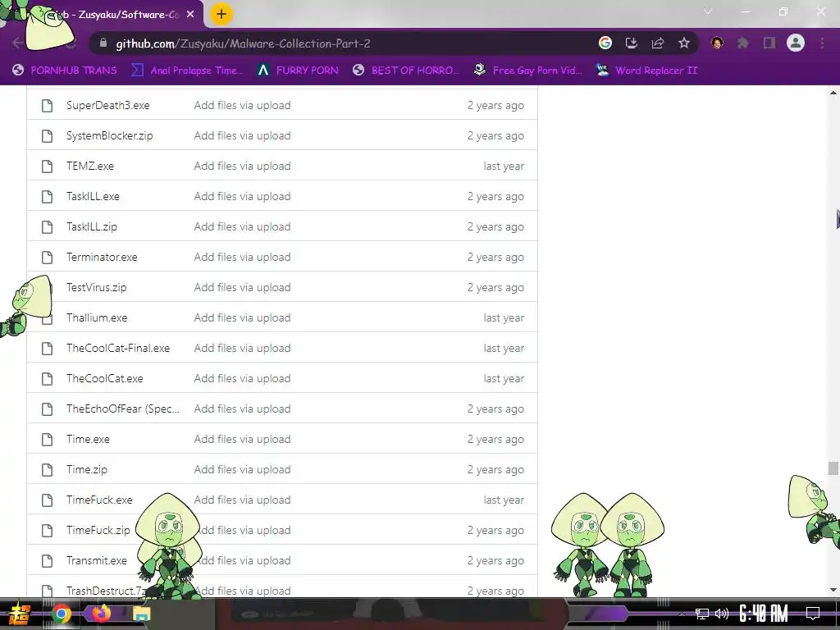Click the avatar extension icon in toolbar
840x630 pixels.
click(x=717, y=43)
